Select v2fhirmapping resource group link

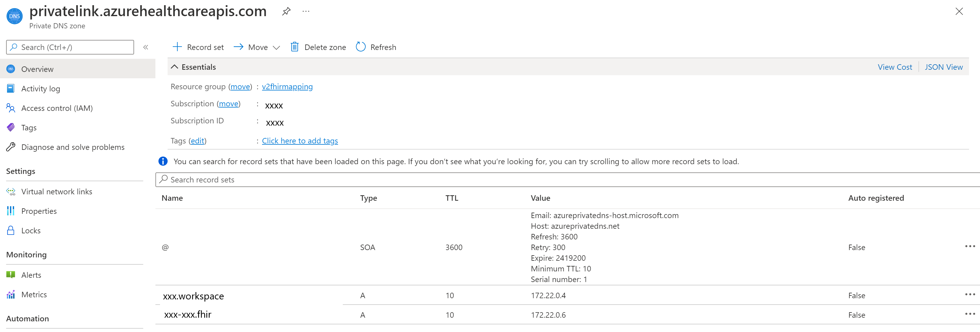(x=287, y=86)
